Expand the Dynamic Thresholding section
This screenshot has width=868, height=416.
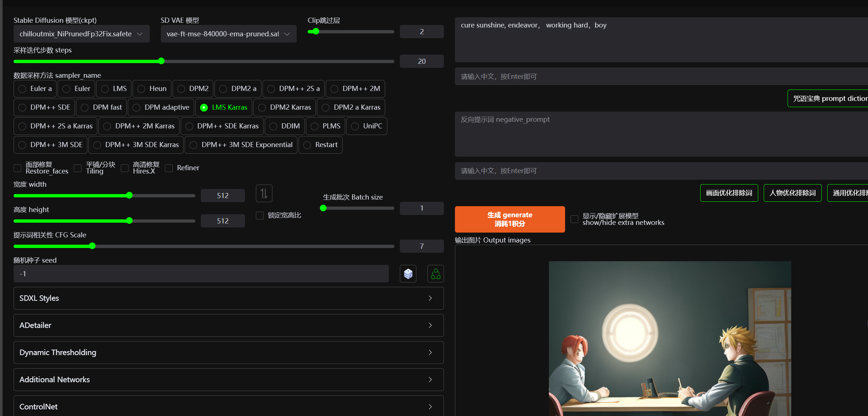228,353
